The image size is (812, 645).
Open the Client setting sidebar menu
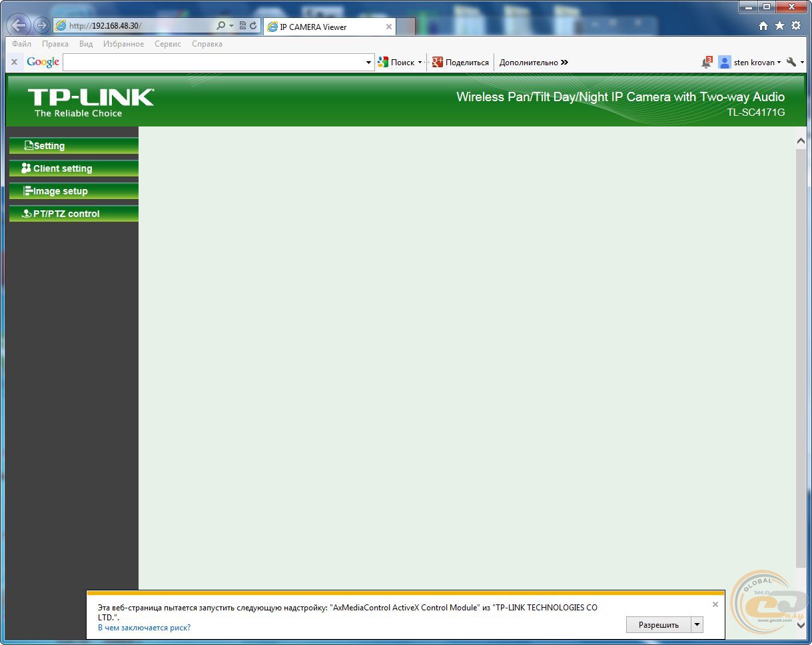74,168
